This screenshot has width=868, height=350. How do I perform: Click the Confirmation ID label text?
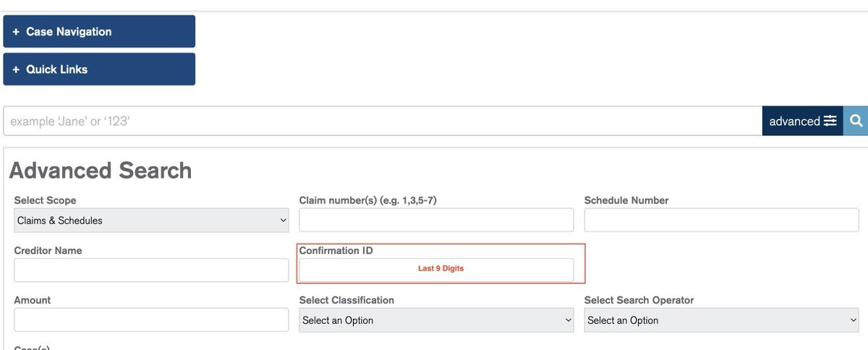pyautogui.click(x=336, y=251)
